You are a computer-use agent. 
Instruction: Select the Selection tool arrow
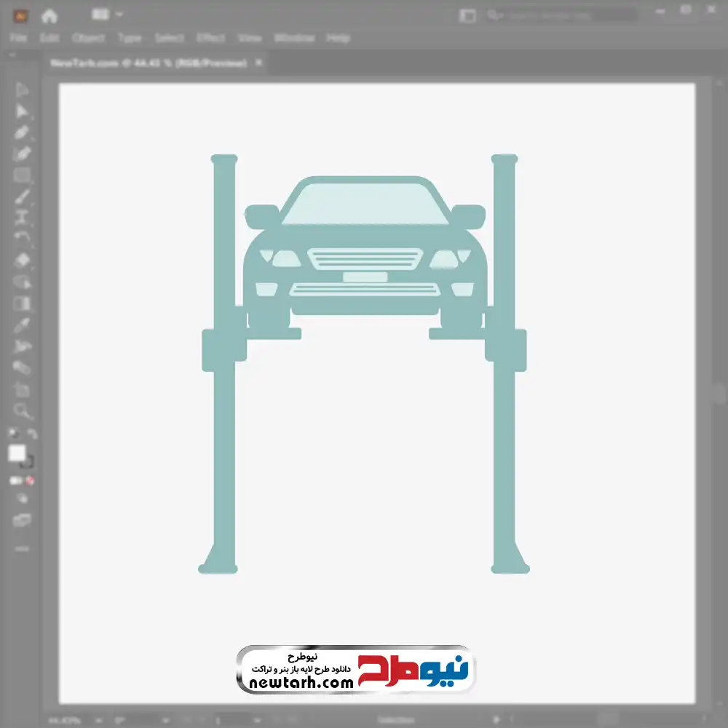coord(22,90)
